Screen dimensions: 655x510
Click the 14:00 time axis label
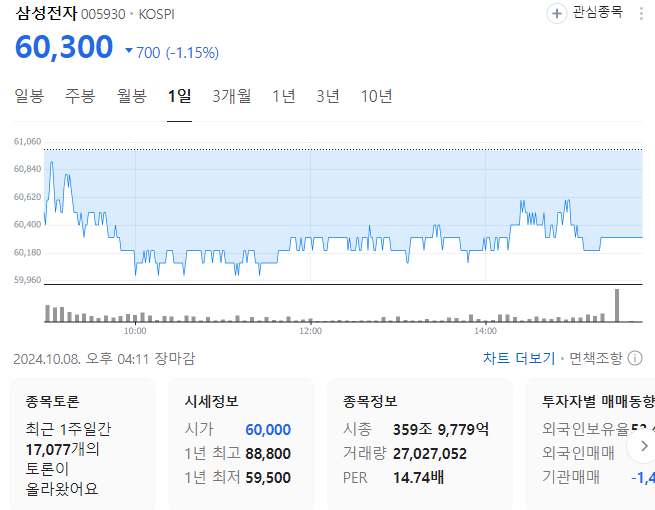click(485, 331)
